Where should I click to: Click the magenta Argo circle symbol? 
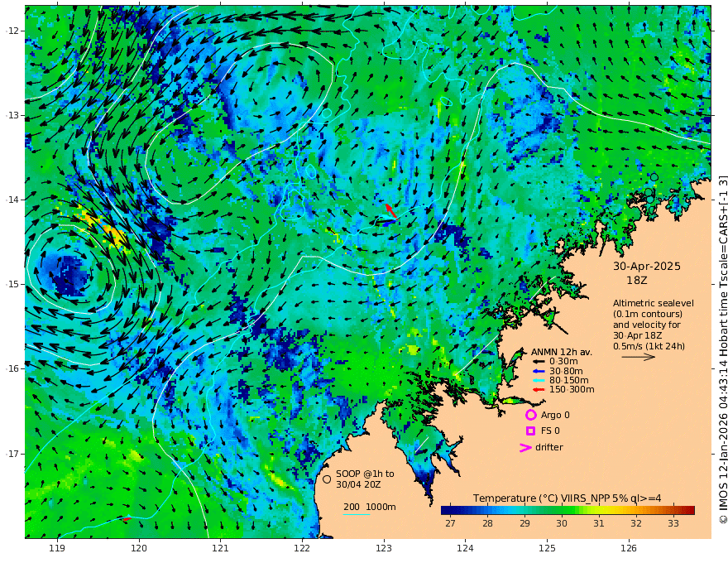pos(530,415)
